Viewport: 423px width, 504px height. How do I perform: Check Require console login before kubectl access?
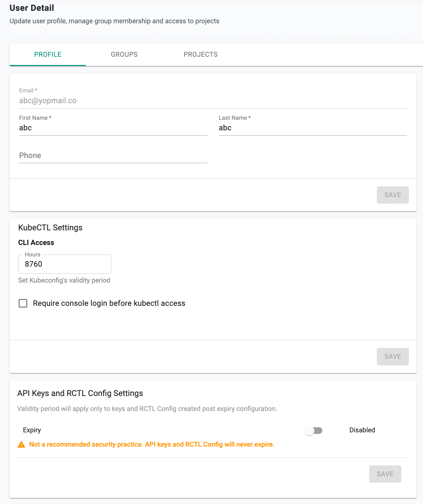(23, 303)
